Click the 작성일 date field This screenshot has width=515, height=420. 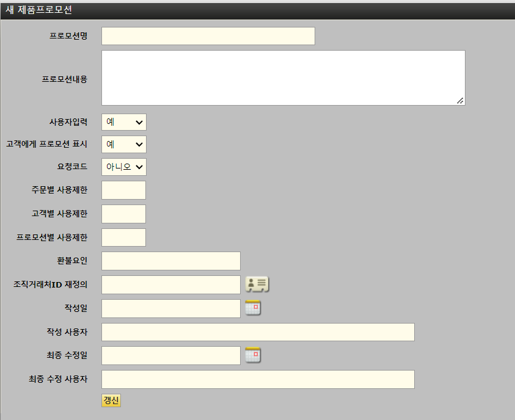[170, 308]
